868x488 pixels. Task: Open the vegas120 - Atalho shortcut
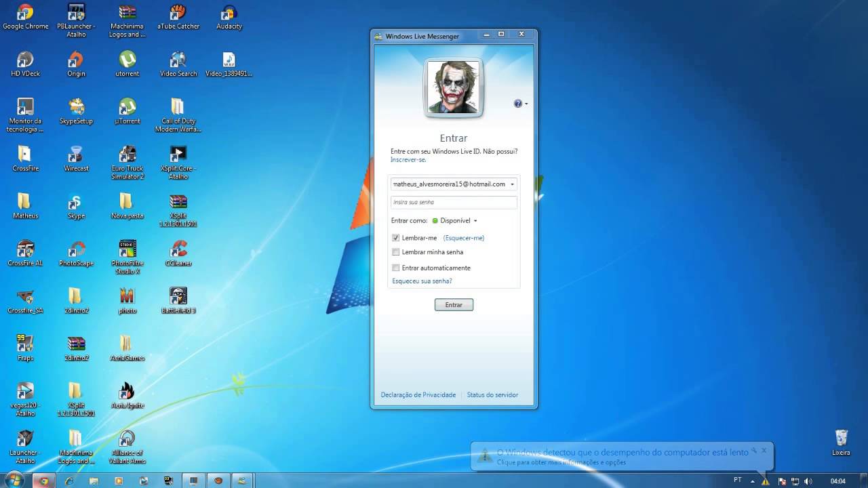click(25, 401)
